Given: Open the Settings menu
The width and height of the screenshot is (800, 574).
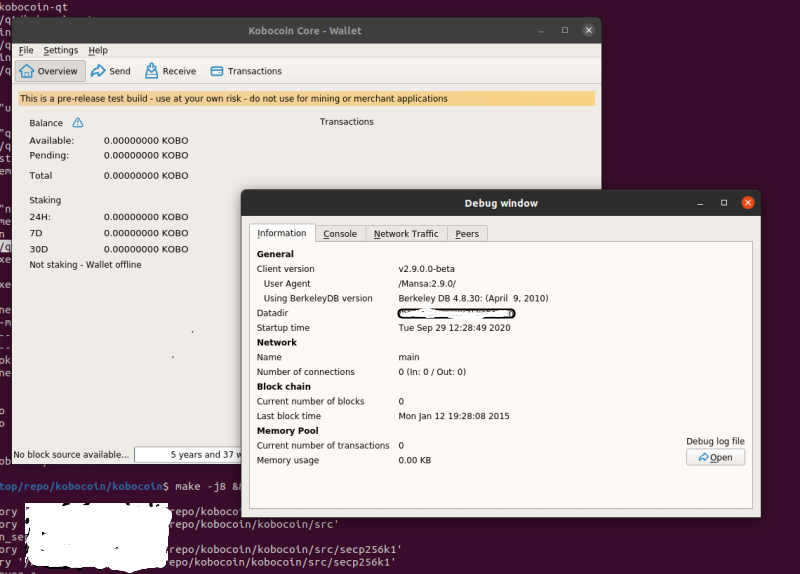Looking at the screenshot, I should coord(61,50).
